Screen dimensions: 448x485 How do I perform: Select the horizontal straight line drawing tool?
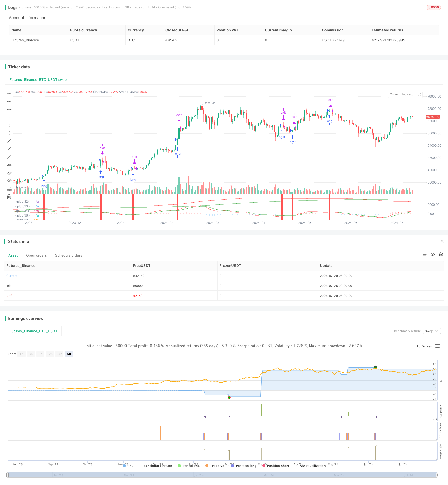click(x=9, y=93)
